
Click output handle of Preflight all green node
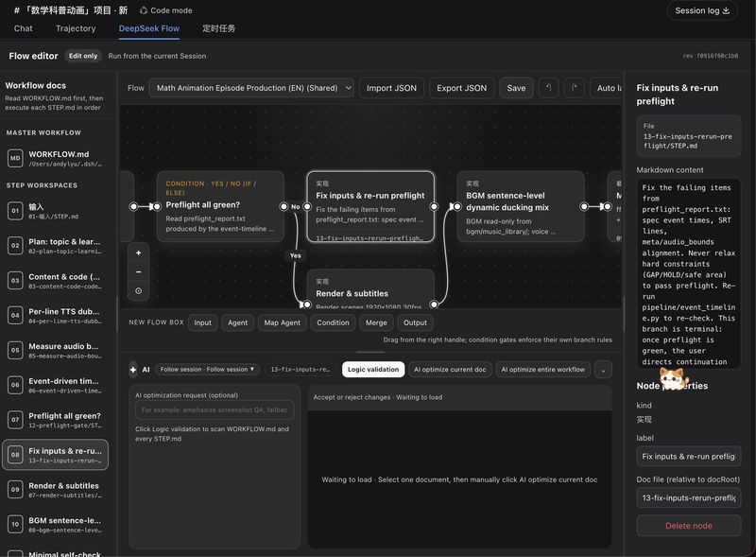(x=283, y=206)
